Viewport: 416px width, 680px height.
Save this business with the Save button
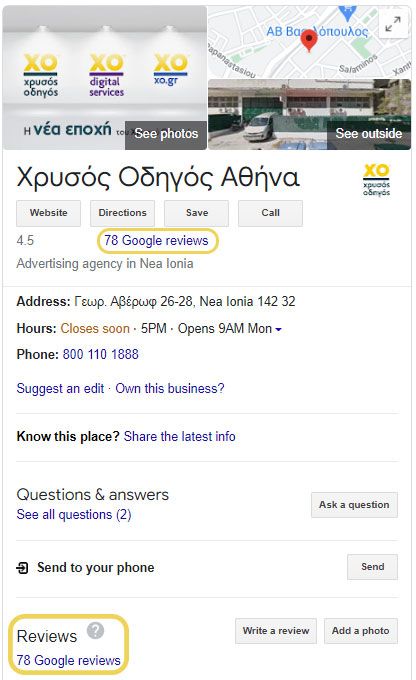coord(197,213)
